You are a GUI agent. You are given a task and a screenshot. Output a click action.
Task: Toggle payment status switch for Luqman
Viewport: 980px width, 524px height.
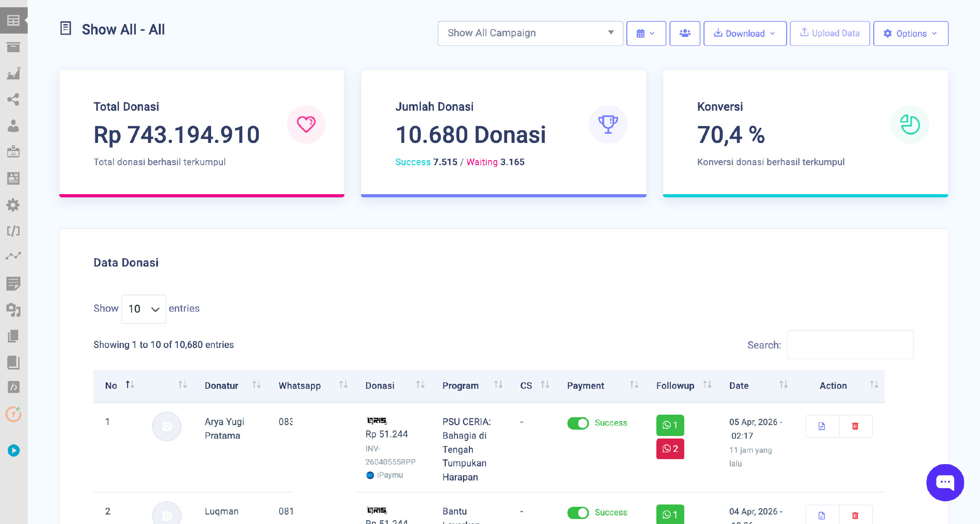[578, 513]
